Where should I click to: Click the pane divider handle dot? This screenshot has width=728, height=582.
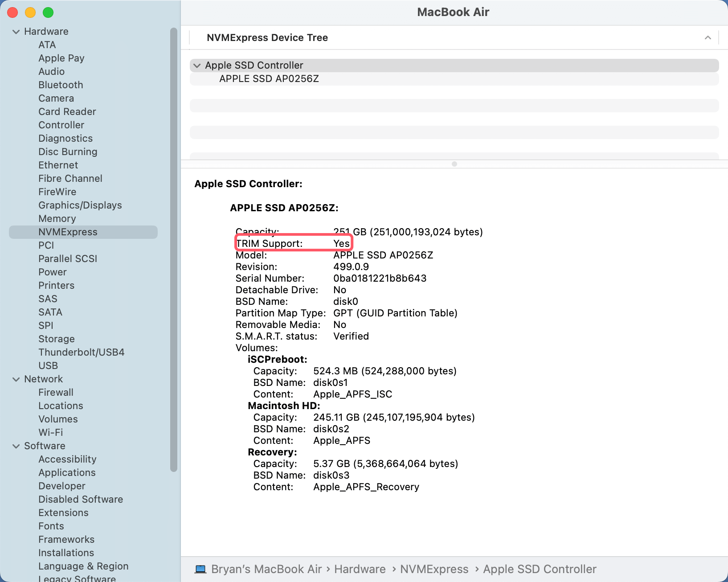[x=454, y=164]
